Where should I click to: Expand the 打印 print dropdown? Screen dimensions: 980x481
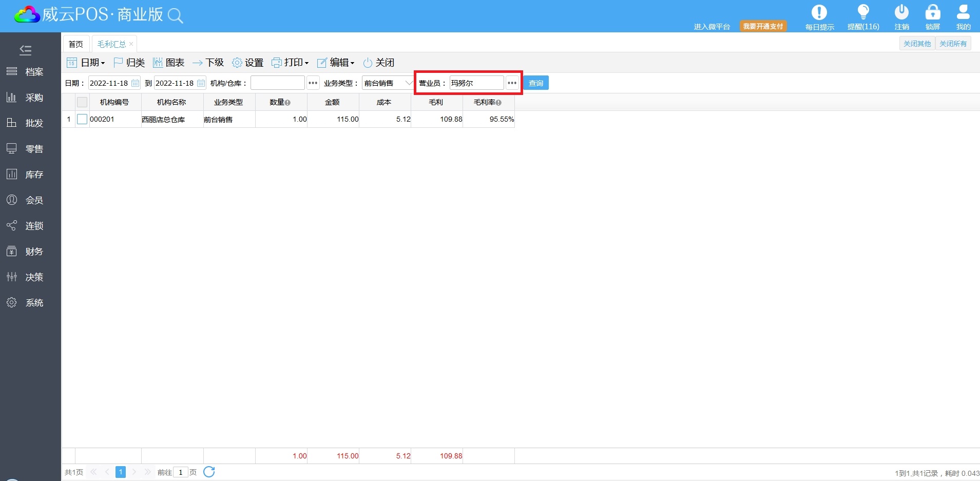coord(290,63)
